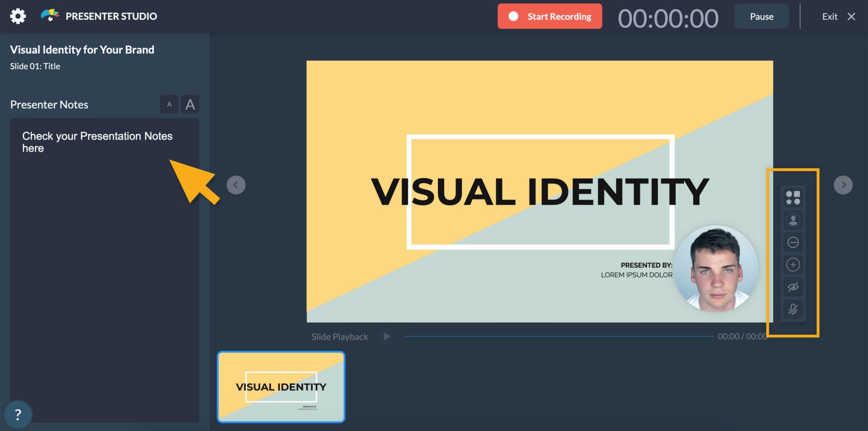Click Exit in the top bar
868x431 pixels.
click(829, 16)
